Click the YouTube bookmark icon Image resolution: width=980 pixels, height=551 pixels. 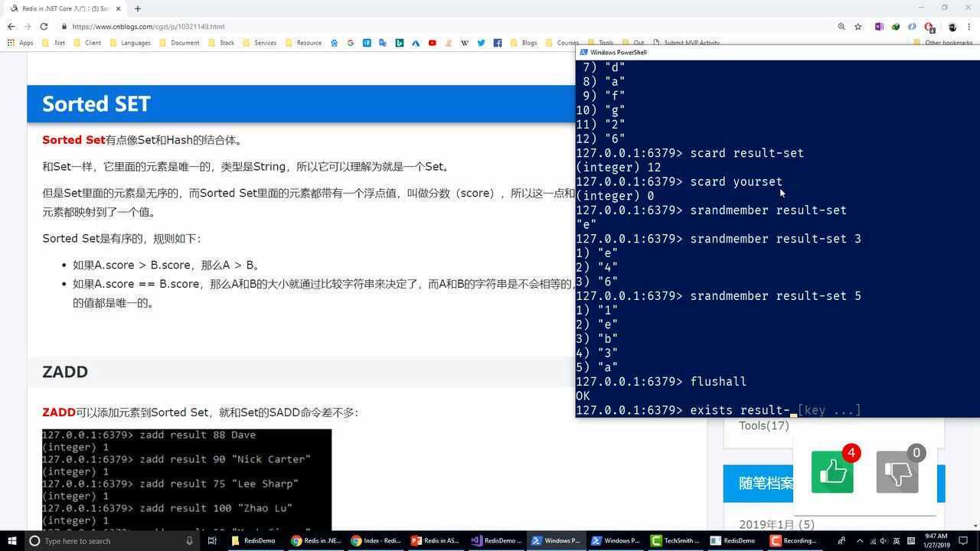[432, 43]
